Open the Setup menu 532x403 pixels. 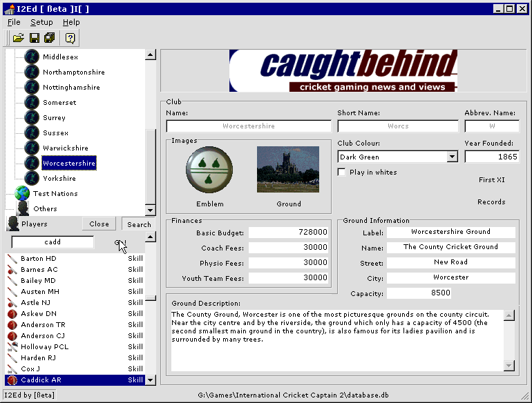(41, 22)
